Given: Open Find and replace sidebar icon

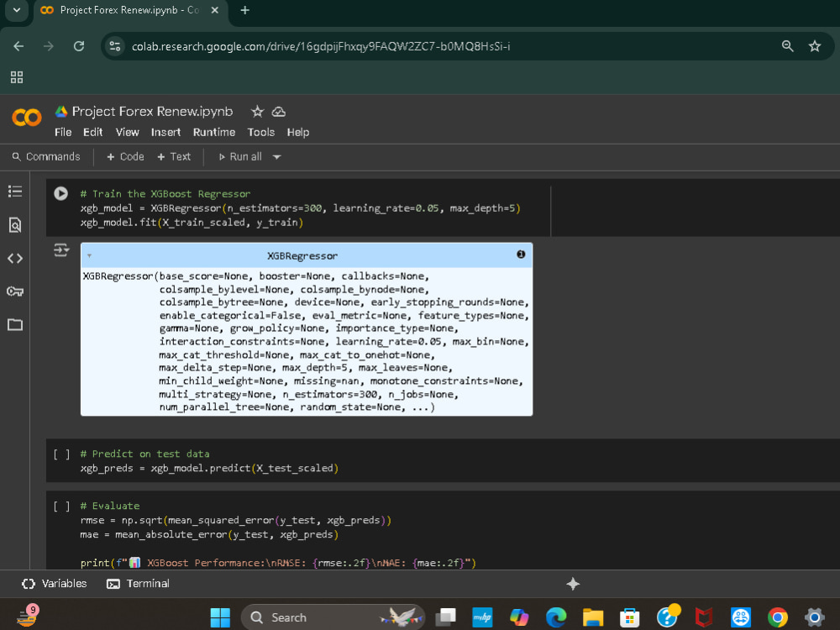Looking at the screenshot, I should pos(15,225).
